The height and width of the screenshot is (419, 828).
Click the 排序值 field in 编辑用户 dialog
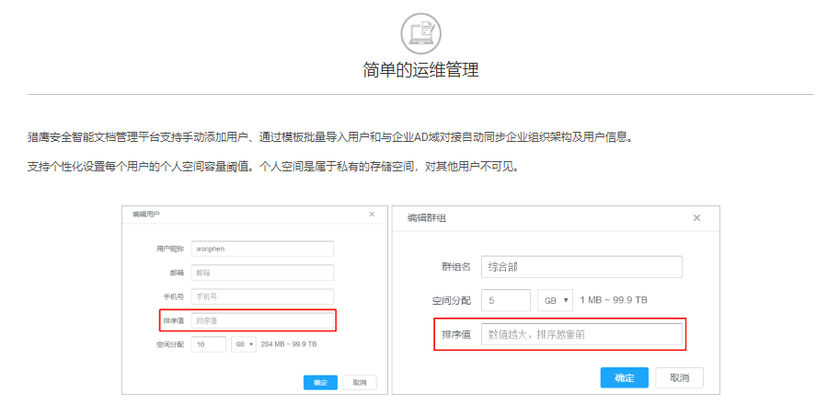(x=262, y=321)
